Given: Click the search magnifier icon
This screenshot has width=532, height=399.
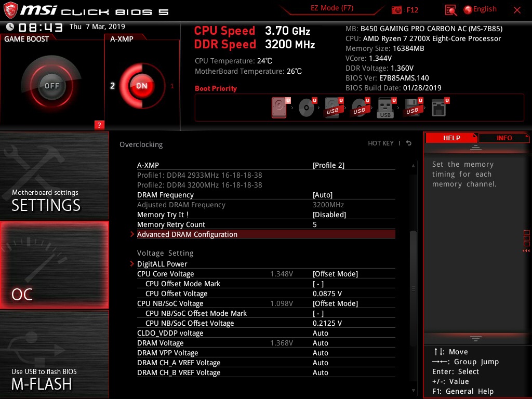Looking at the screenshot, I should click(450, 9).
